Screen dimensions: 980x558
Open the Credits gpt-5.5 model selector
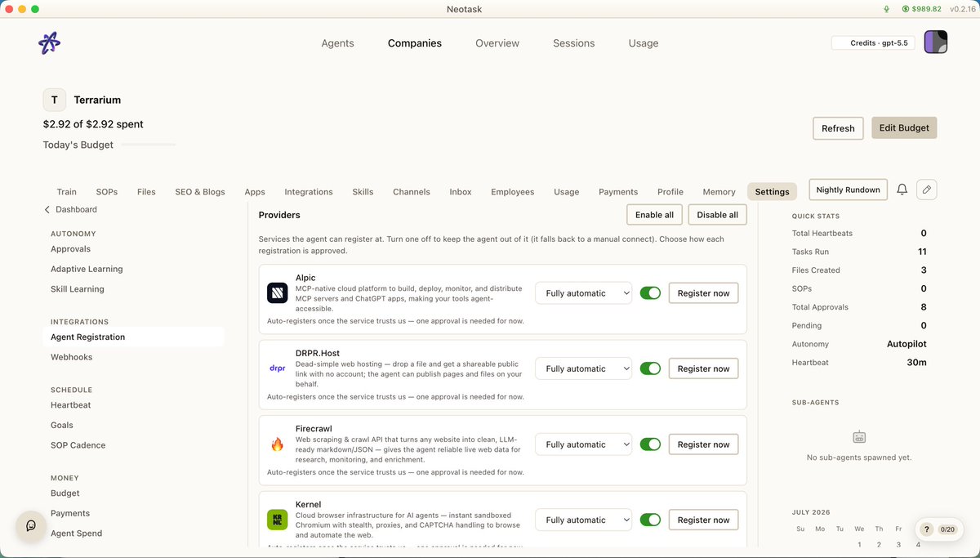pyautogui.click(x=875, y=42)
